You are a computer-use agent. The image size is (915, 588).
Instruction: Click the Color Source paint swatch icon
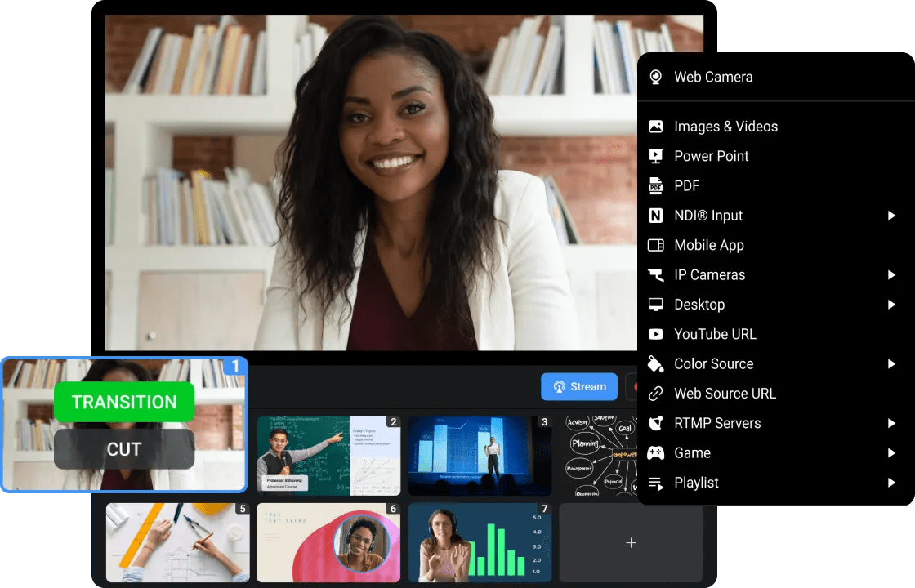click(655, 363)
